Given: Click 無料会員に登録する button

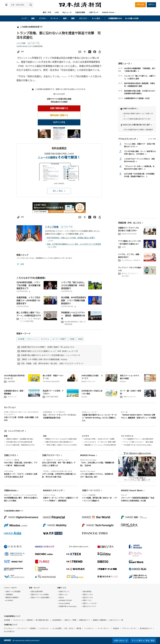Looking at the screenshot, I should pos(59,115).
